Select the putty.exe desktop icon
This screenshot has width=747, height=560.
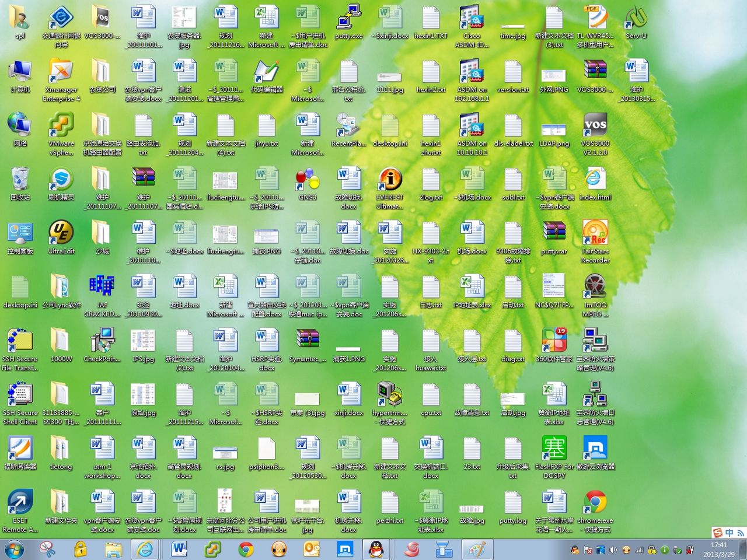click(349, 23)
